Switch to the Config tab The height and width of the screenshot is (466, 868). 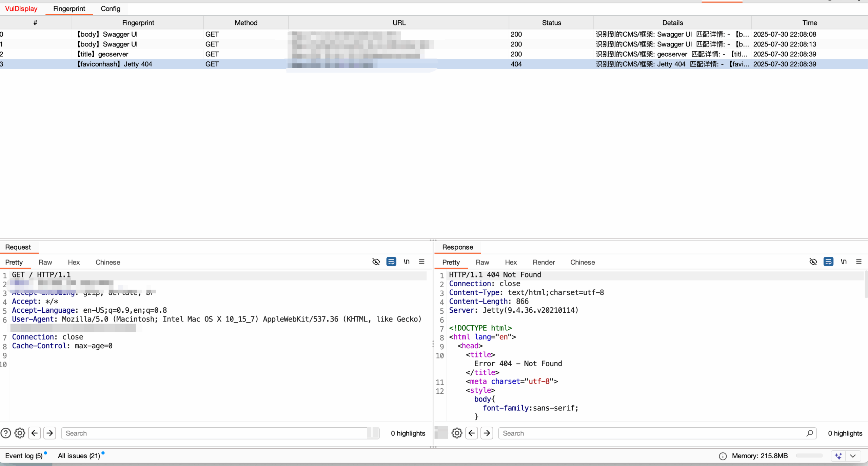pyautogui.click(x=110, y=8)
